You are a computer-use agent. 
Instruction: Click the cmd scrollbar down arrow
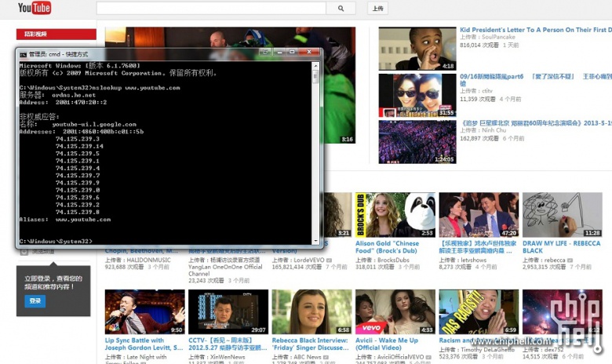point(315,241)
